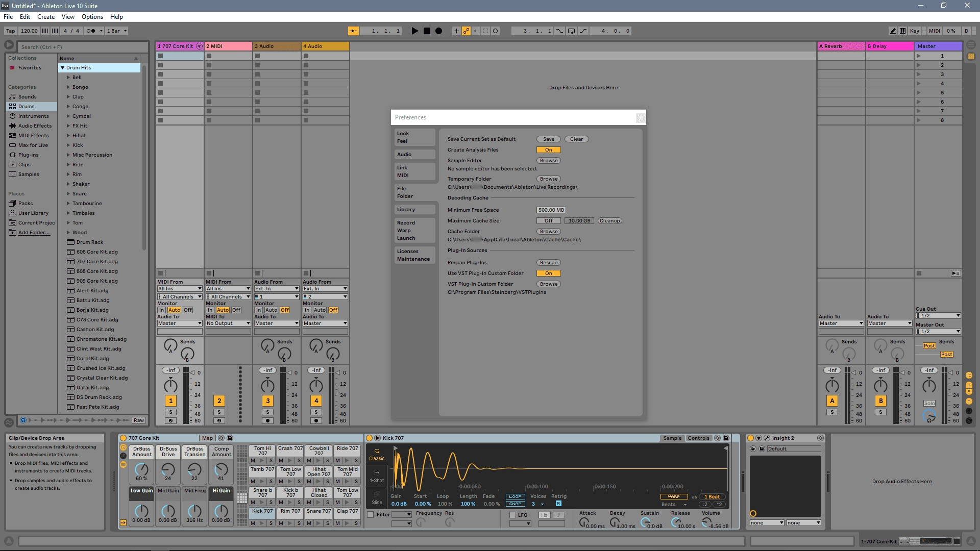
Task: Toggle the Follow playback icon
Action: 353,31
